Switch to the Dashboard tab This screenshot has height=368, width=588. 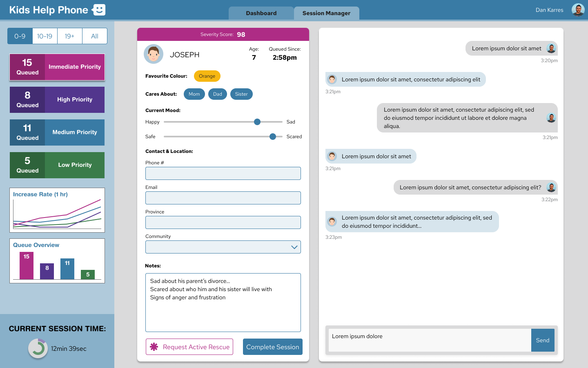coord(261,13)
